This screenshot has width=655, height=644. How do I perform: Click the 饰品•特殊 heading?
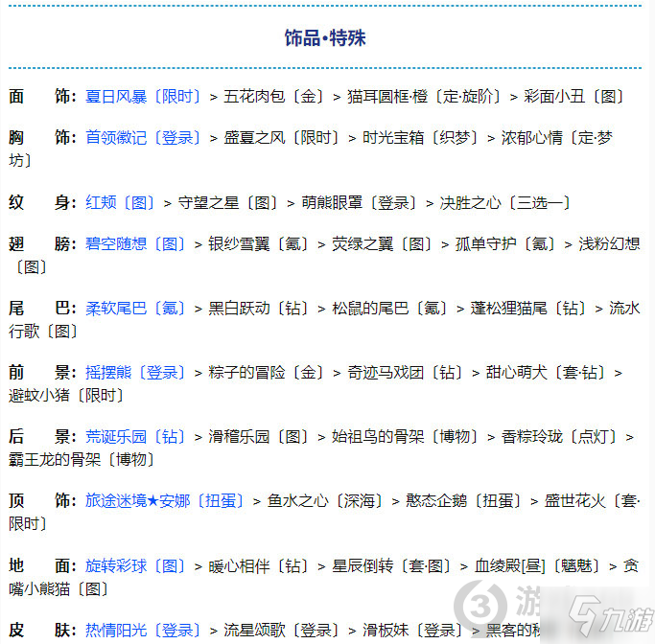tap(325, 38)
